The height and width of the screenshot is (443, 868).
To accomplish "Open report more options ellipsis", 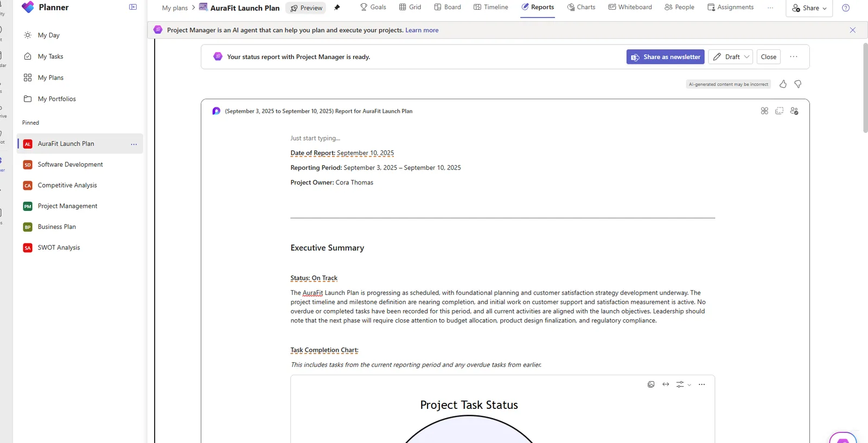I will [793, 57].
